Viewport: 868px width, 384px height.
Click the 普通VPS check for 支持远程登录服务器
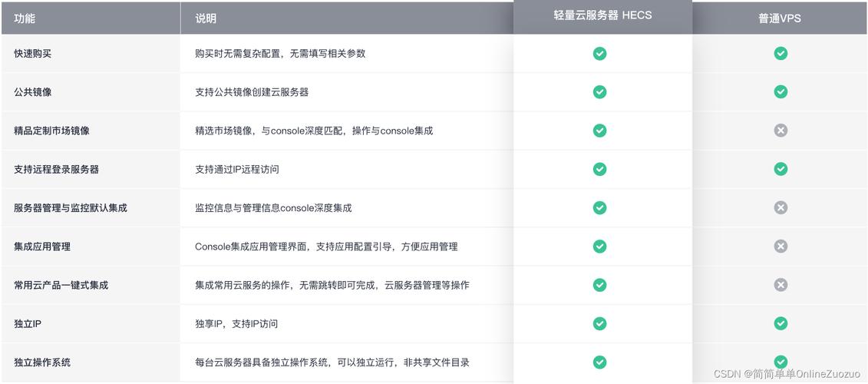pos(781,169)
